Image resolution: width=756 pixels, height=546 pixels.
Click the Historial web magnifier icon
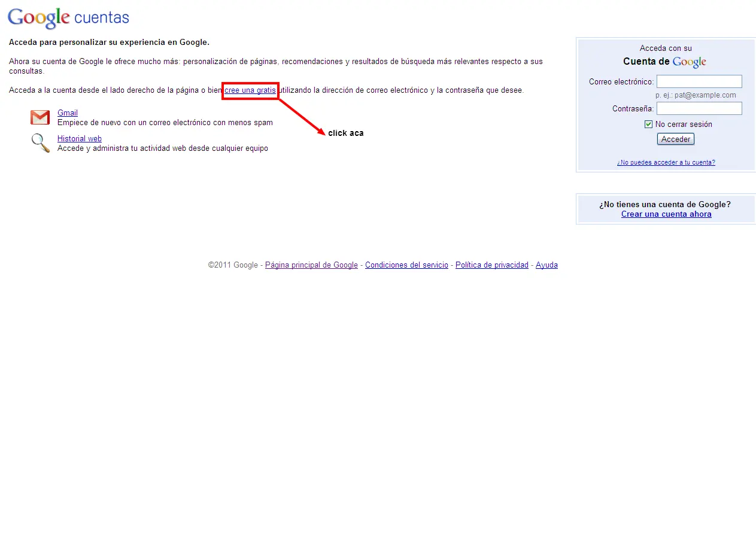(x=41, y=143)
